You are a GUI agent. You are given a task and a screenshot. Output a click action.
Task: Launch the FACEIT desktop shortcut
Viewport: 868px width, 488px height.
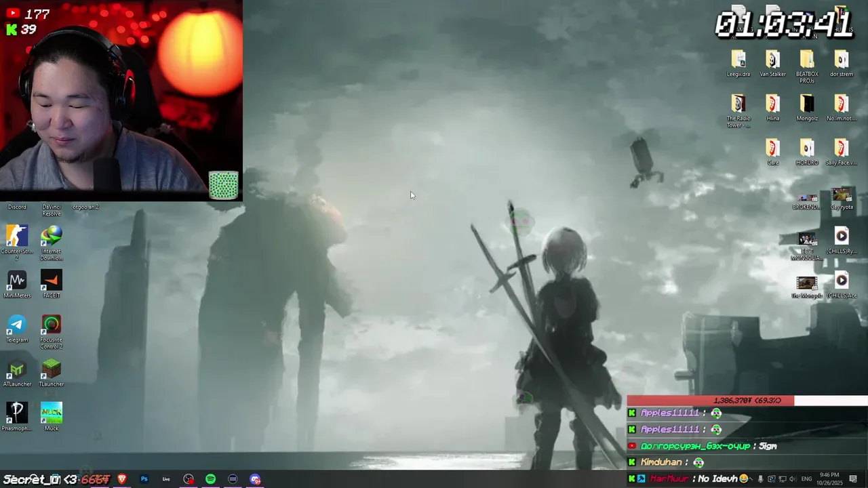[x=52, y=284]
